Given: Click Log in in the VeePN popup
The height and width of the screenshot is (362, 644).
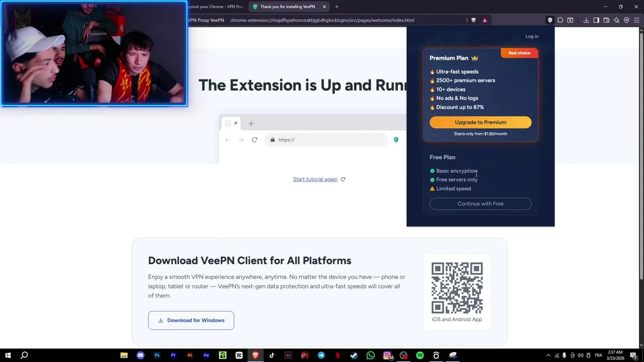Looking at the screenshot, I should [532, 36].
